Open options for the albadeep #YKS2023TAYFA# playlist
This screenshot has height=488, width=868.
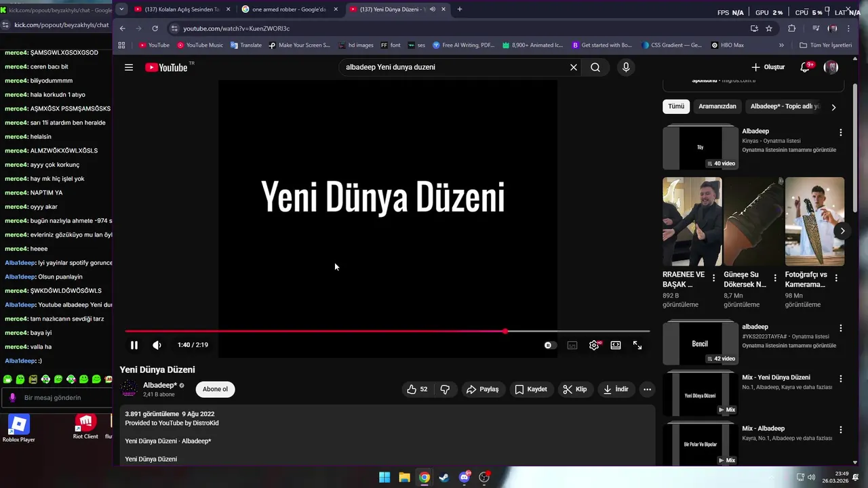pos(841,328)
